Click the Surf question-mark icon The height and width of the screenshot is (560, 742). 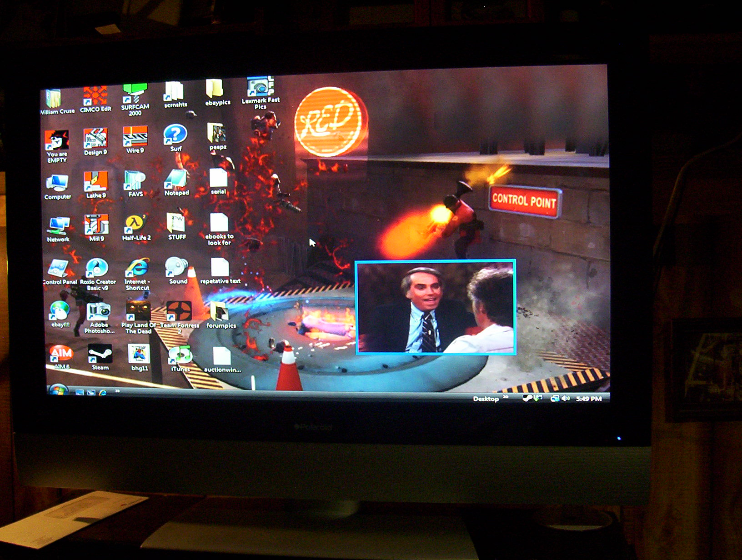175,138
